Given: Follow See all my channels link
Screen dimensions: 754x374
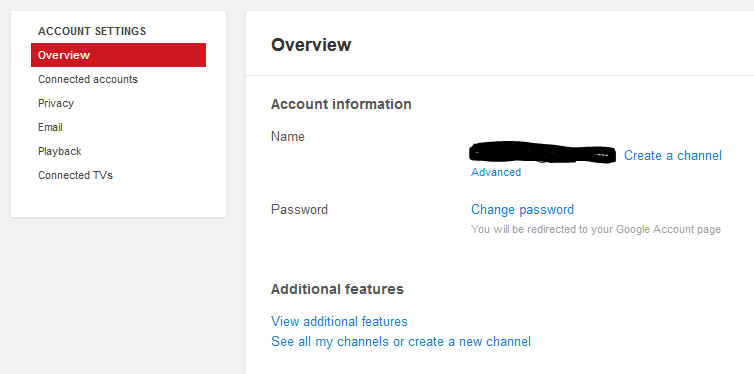Looking at the screenshot, I should [401, 342].
